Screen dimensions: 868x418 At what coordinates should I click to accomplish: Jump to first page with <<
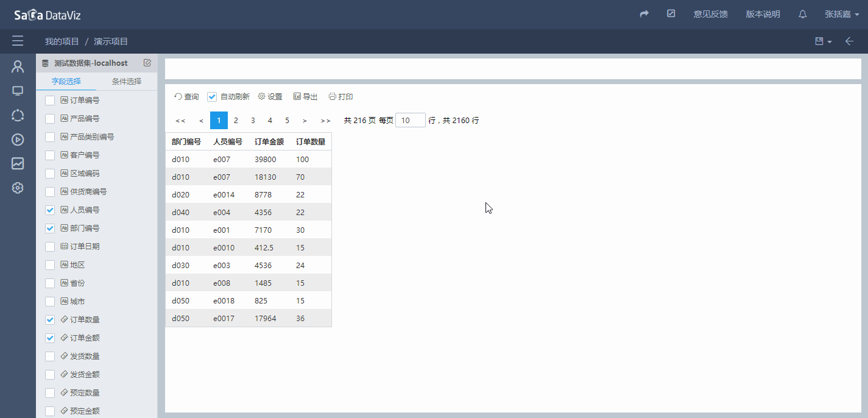pos(180,121)
